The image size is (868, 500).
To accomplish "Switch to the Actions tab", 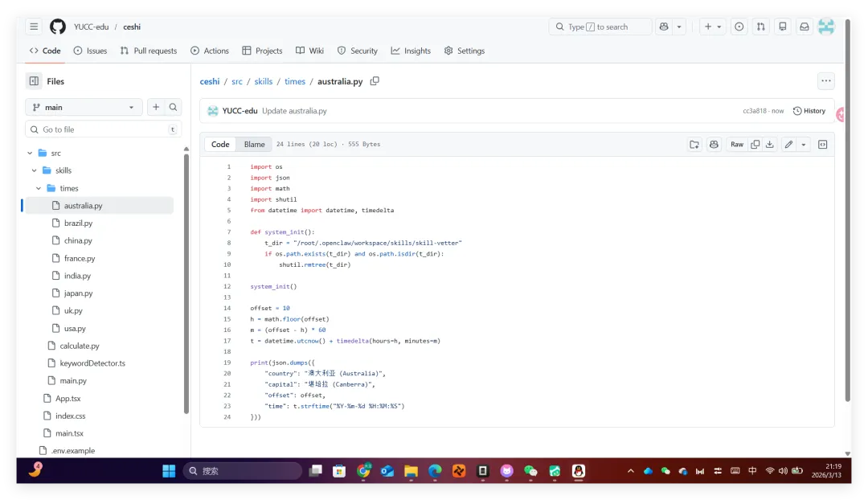I will point(209,51).
